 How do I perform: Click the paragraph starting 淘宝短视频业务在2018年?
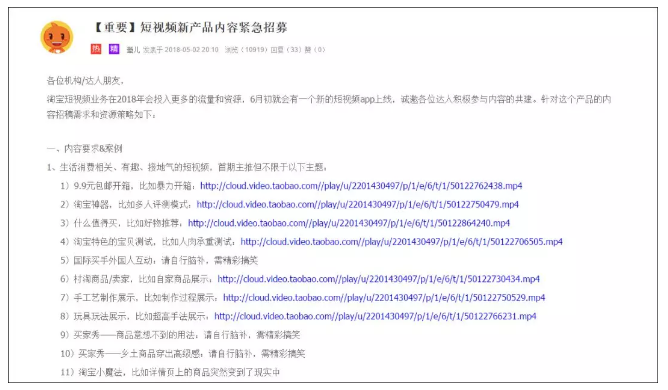[329, 107]
